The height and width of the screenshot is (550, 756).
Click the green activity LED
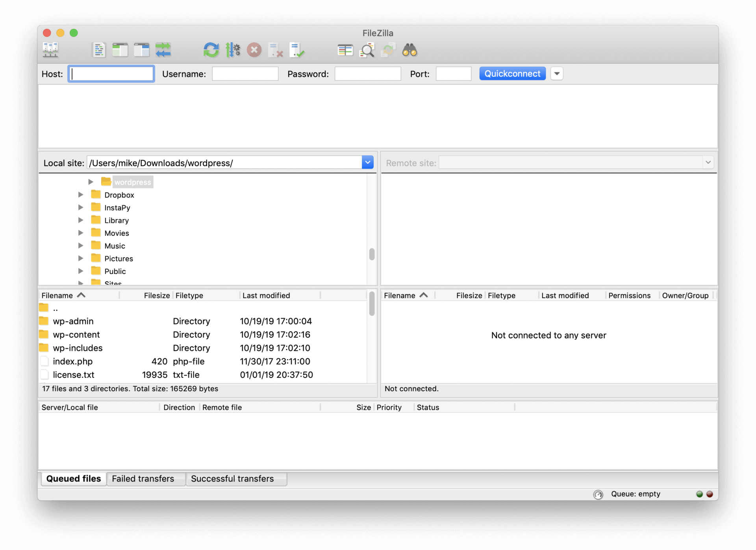(x=699, y=494)
